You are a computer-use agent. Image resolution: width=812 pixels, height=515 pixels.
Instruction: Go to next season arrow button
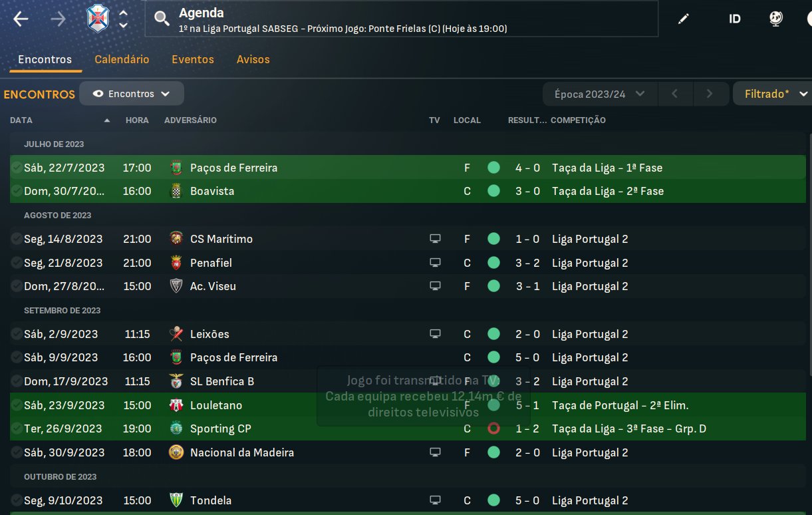coord(710,94)
